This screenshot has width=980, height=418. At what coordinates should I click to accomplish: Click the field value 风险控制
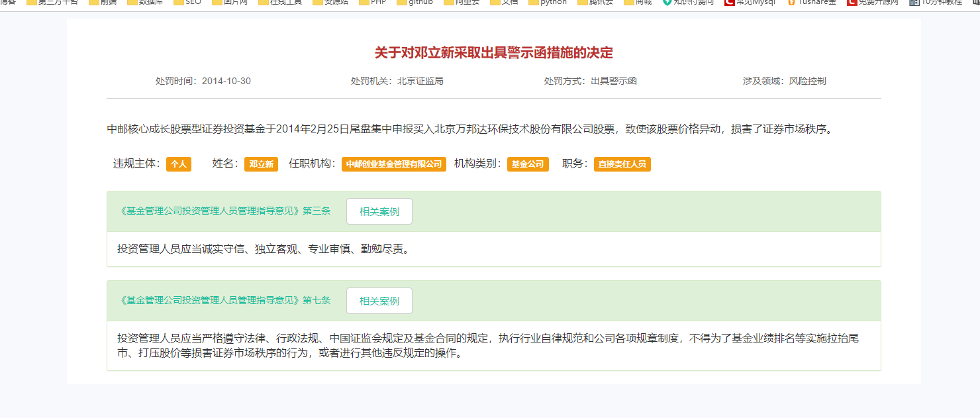point(808,81)
